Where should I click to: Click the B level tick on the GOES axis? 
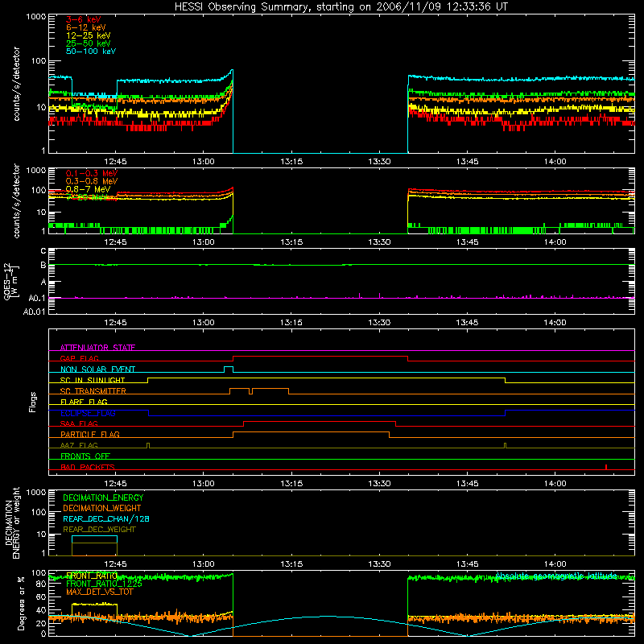coord(43,266)
